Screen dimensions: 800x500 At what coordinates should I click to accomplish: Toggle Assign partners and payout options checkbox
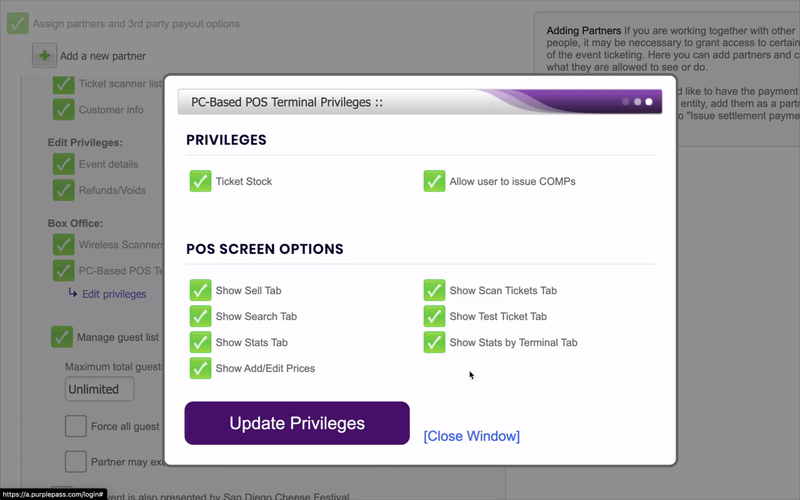pyautogui.click(x=17, y=23)
